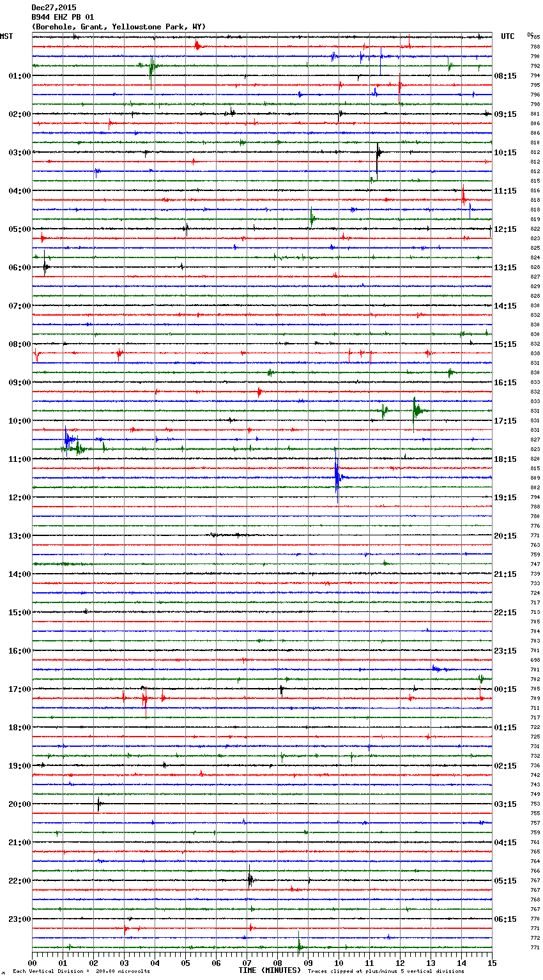The height and width of the screenshot is (980, 543).
Task: Click minute axis tick label '10'
Action: (339, 963)
